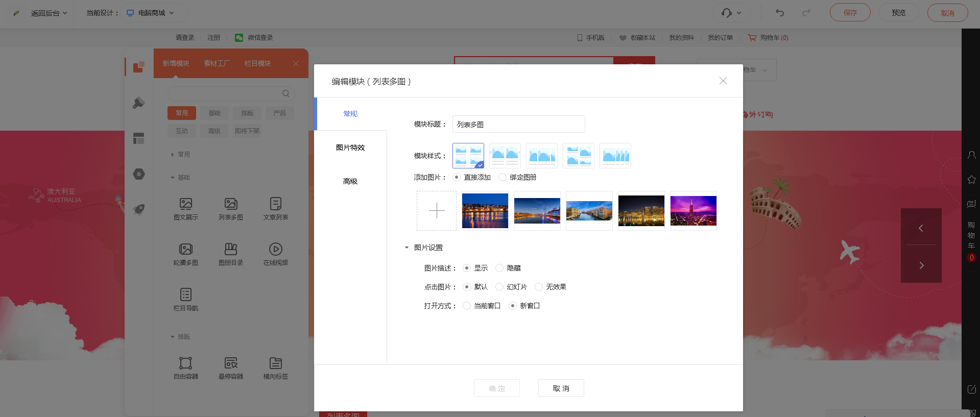This screenshot has width=980, height=417.
Task: Select 隐藏 for 图片描述
Action: 499,268
